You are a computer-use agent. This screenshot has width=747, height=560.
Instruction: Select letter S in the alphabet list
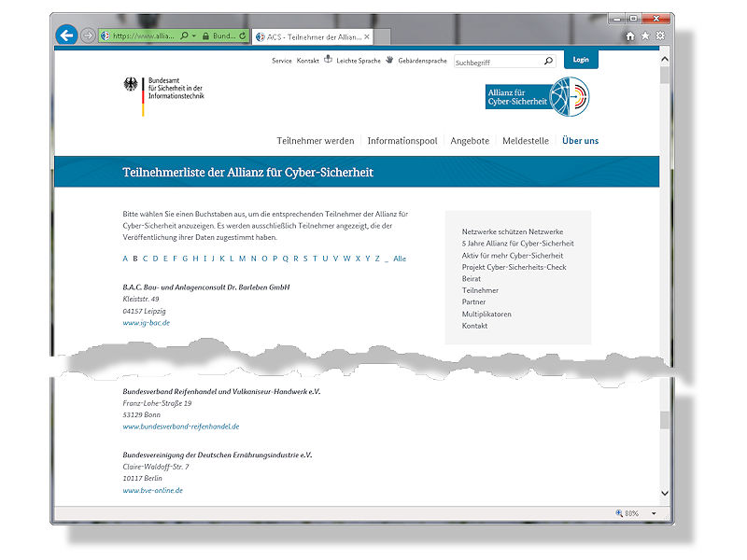305,259
